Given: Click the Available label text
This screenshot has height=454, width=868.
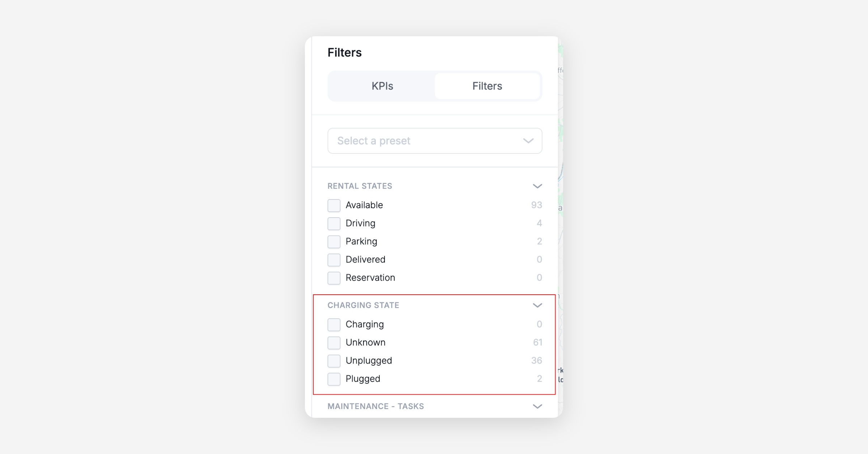Looking at the screenshot, I should [364, 205].
